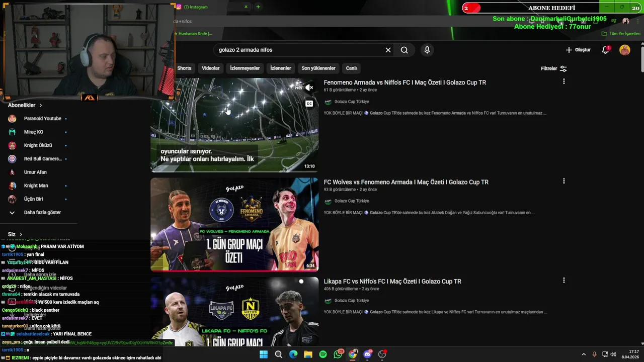Screen dimensions: 644x362
Task: Expand the Abonelikler section chevron
Action: point(41,105)
